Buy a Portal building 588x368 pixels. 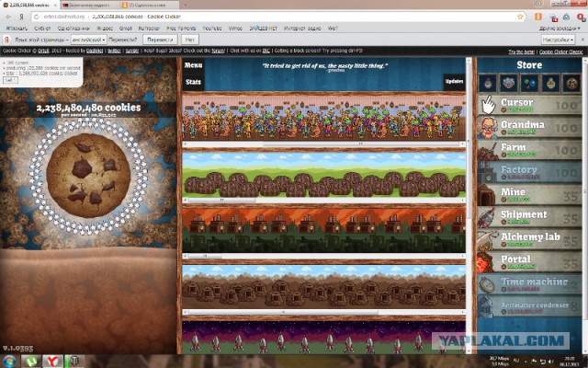pyautogui.click(x=529, y=262)
